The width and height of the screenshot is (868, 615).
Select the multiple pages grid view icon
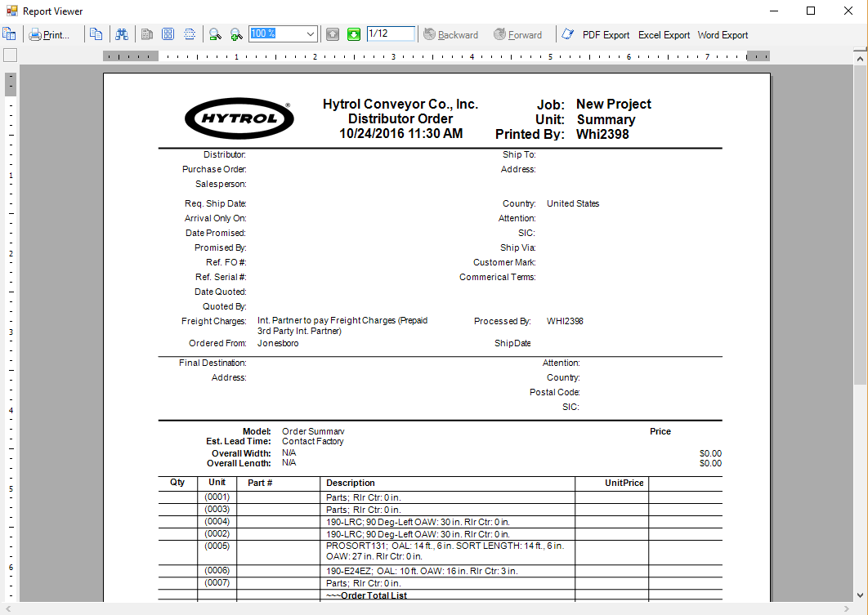pyautogui.click(x=168, y=34)
